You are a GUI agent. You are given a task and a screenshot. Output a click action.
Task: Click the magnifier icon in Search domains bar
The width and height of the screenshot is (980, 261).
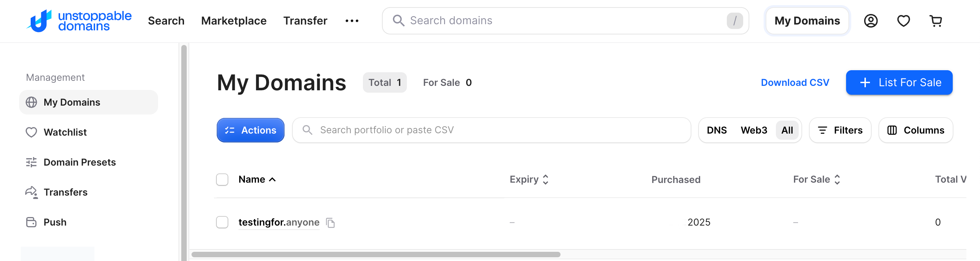[x=398, y=20]
